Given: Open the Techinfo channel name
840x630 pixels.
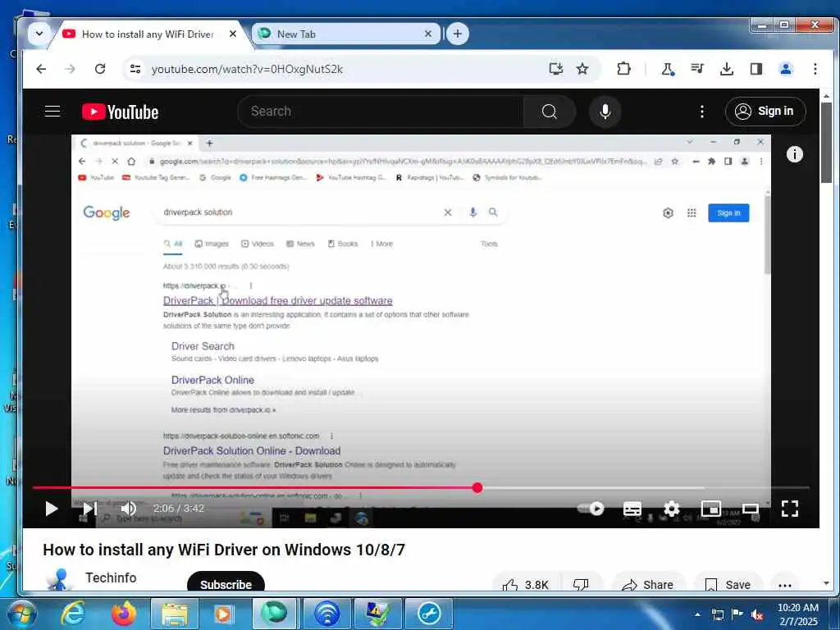Looking at the screenshot, I should click(x=111, y=578).
